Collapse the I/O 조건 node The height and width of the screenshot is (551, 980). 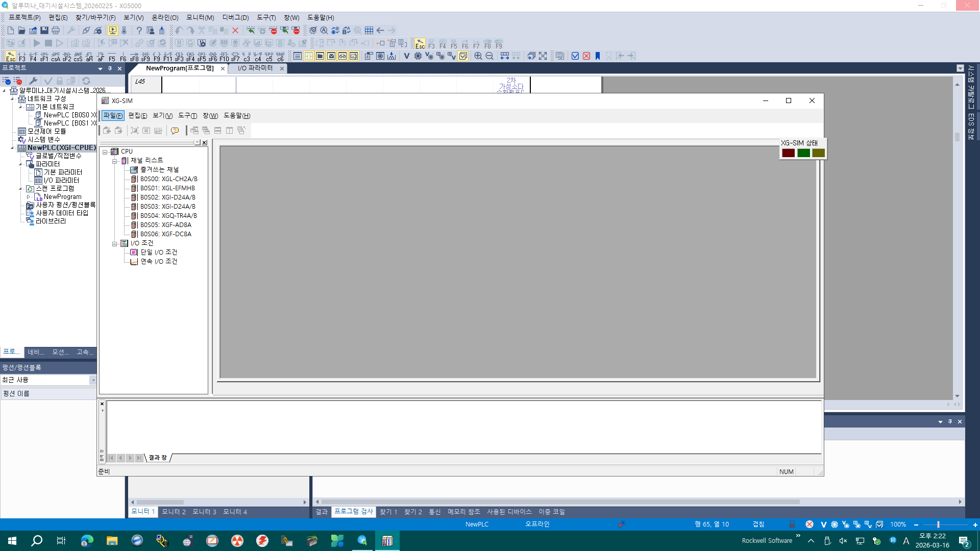[x=115, y=243]
